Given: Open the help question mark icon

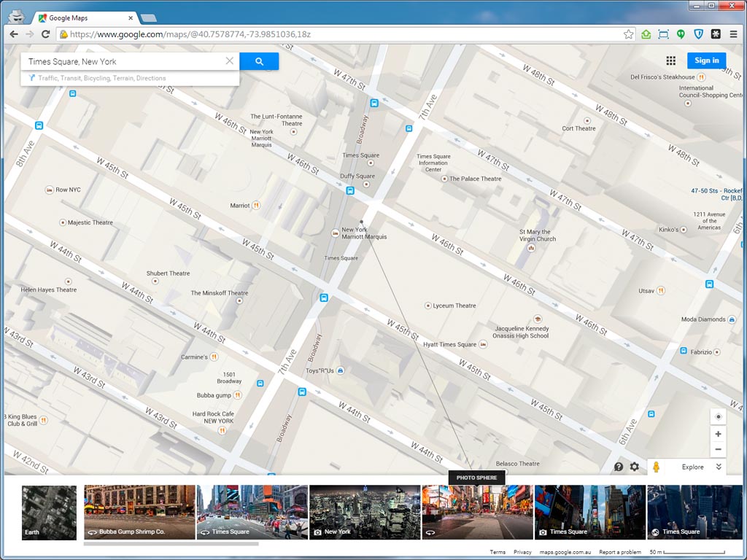Looking at the screenshot, I should (x=619, y=467).
